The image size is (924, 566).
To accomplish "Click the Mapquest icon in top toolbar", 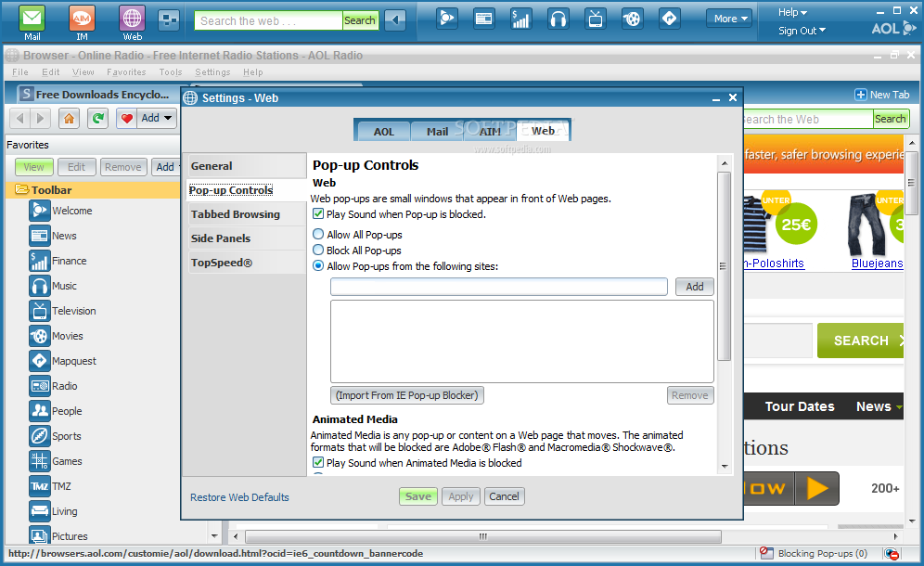I will (x=670, y=19).
